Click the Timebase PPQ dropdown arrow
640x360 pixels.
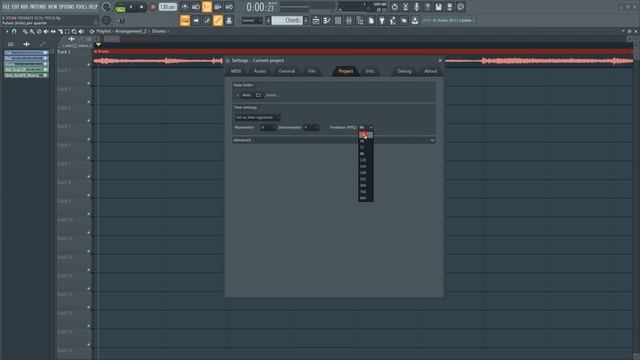371,128
